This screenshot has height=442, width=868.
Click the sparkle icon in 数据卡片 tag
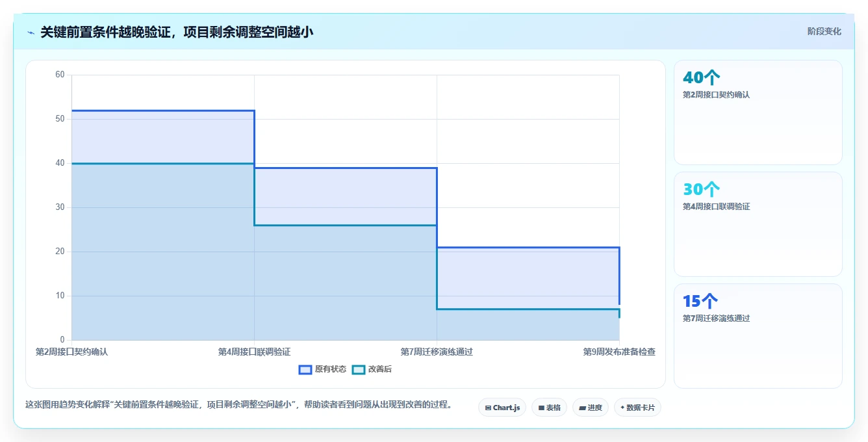tap(622, 408)
